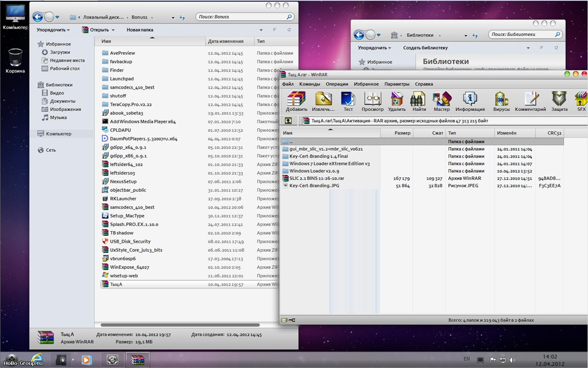588x368 pixels.
Task: Refresh the Bonus1 folder address bar
Action: tap(182, 17)
